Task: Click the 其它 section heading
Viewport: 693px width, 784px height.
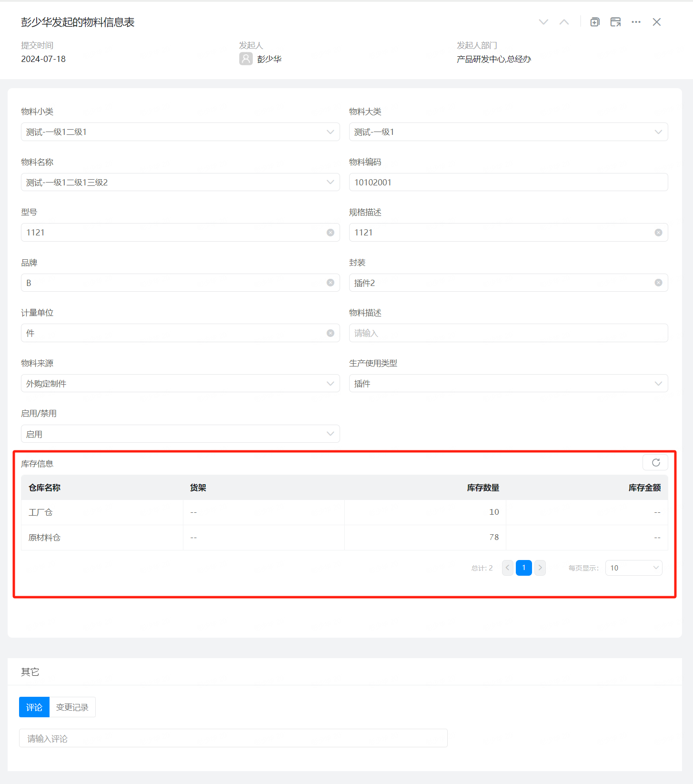Action: pos(30,672)
